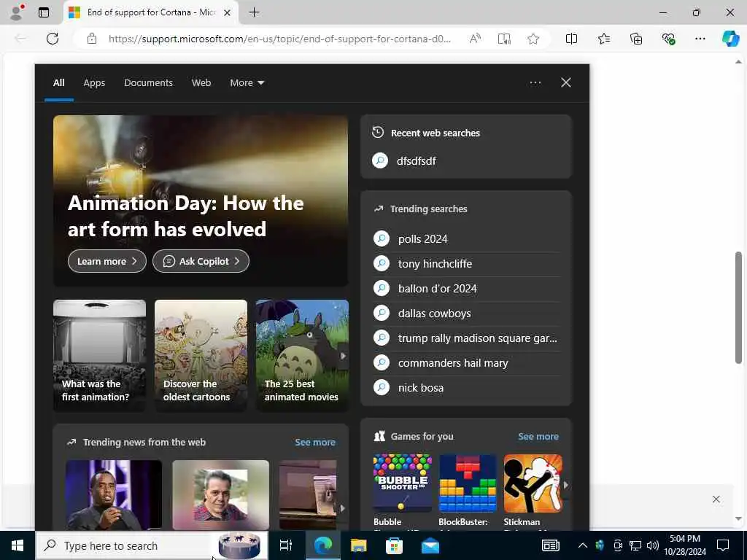Click the address bar URL
Viewport: 747px width, 560px height.
click(x=279, y=39)
